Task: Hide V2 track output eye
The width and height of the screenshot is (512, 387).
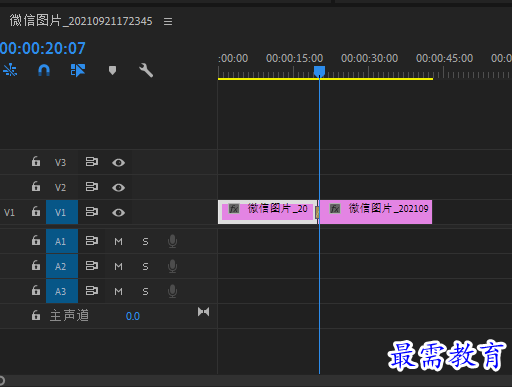Action: coord(118,188)
